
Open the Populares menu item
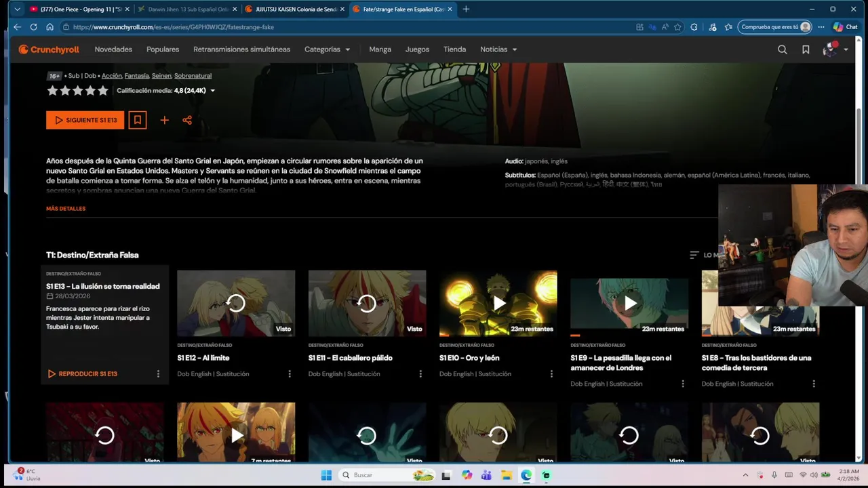(163, 49)
